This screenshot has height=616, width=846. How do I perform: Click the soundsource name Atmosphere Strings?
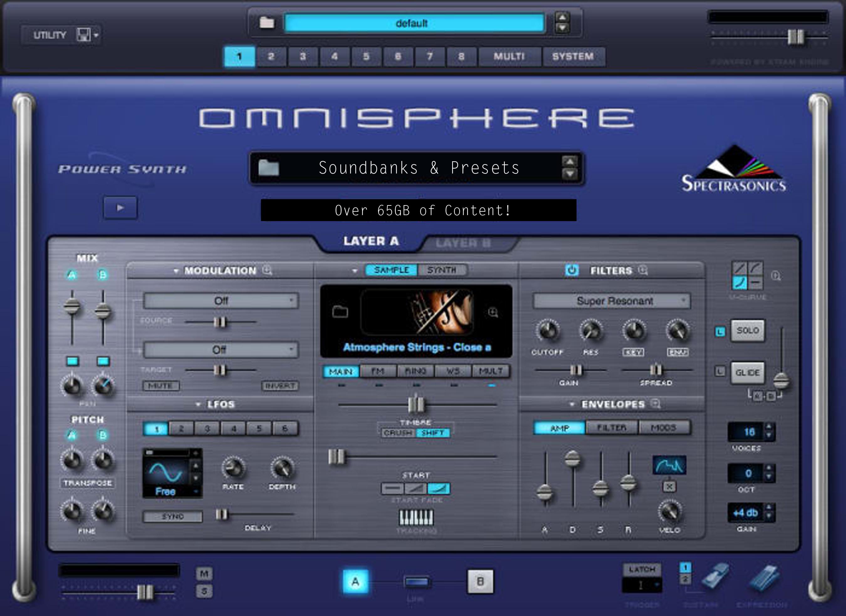pos(417,347)
